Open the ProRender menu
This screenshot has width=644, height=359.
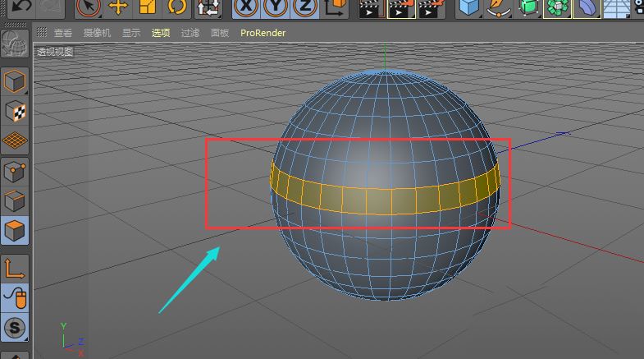pos(263,33)
